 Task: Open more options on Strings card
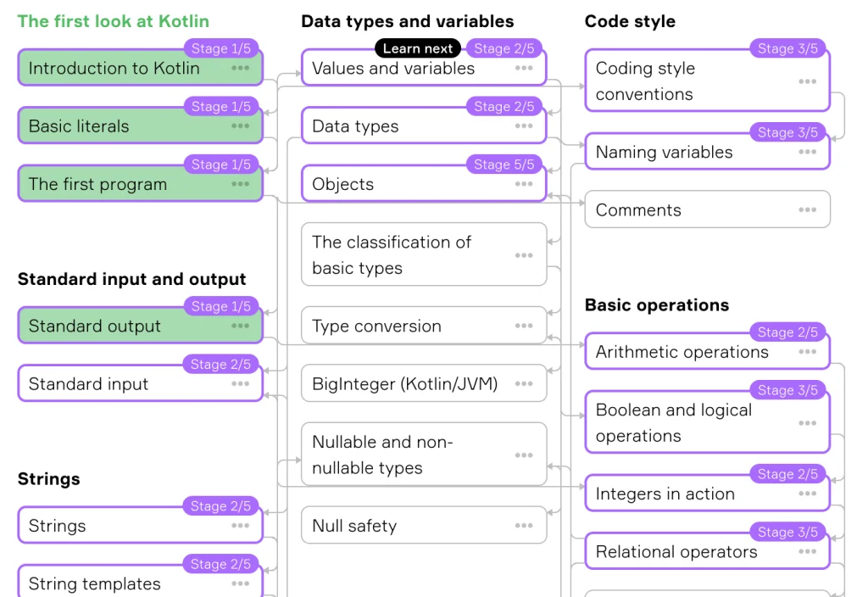[x=241, y=526]
